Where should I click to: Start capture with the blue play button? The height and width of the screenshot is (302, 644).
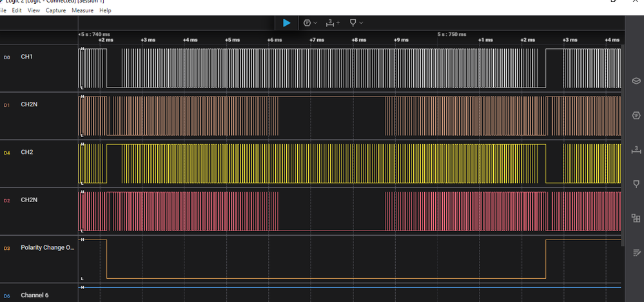point(287,23)
